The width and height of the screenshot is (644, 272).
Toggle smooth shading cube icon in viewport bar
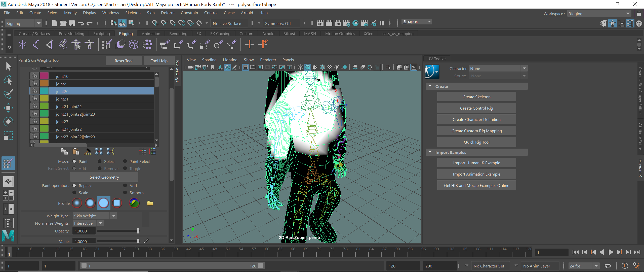pos(308,67)
